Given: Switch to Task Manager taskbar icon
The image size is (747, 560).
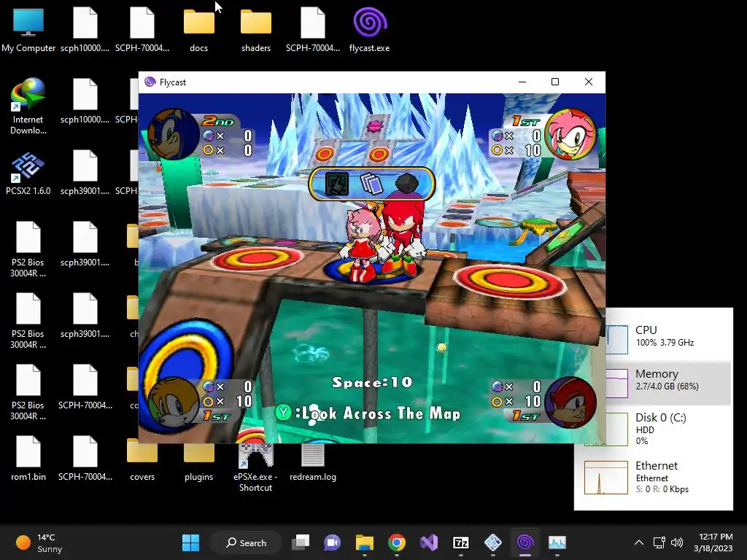Looking at the screenshot, I should click(x=557, y=542).
